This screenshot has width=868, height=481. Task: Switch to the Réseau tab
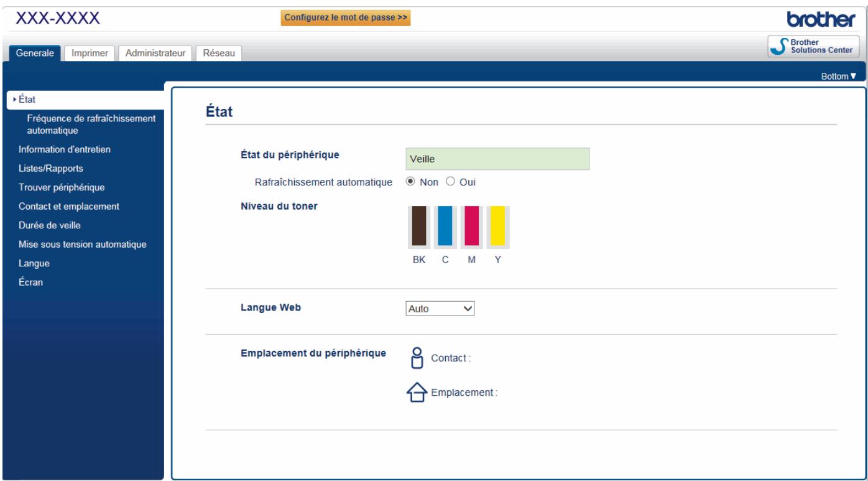(x=219, y=53)
